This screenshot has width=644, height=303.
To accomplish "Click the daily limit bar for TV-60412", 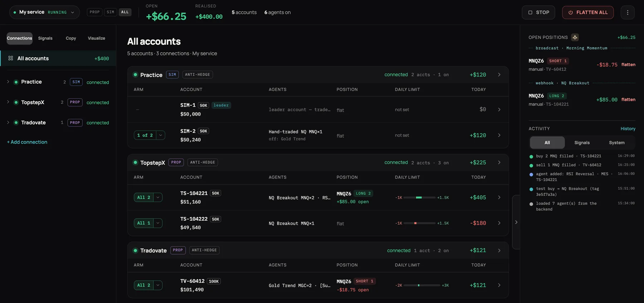I will pyautogui.click(x=422, y=285).
